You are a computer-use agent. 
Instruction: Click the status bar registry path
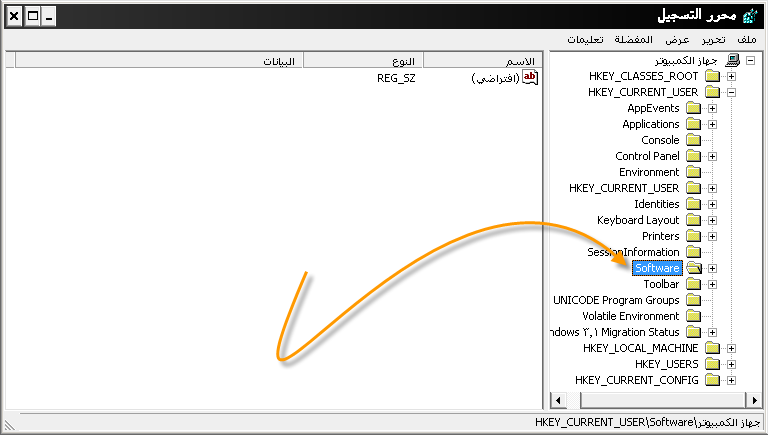[x=647, y=422]
